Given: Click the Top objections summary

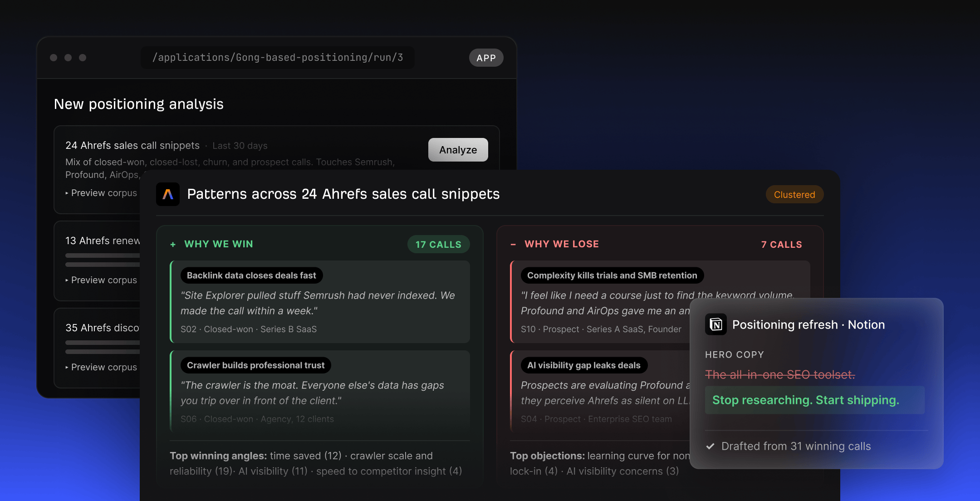Looking at the screenshot, I should pyautogui.click(x=600, y=463).
